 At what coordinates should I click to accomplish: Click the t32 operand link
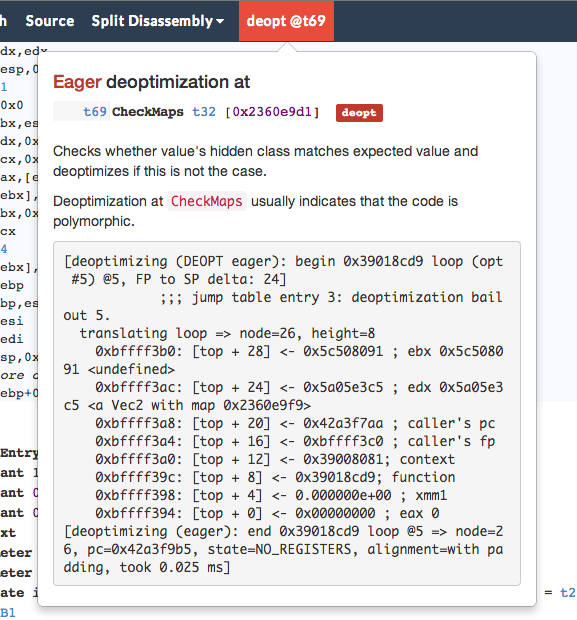coord(204,112)
